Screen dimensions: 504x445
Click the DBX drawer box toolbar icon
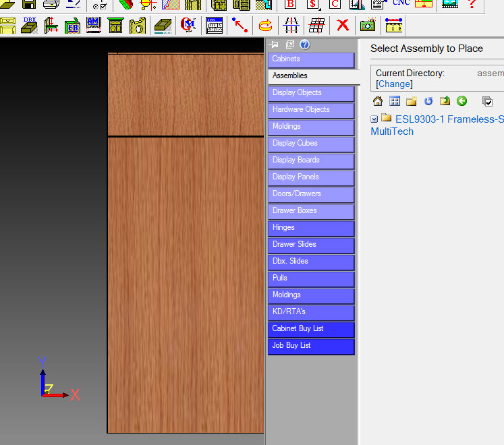(x=29, y=26)
